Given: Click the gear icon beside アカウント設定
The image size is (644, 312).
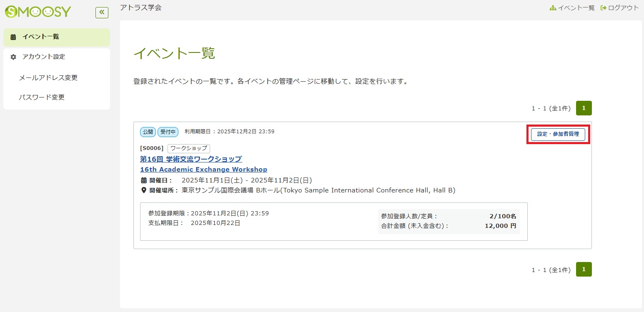Looking at the screenshot, I should coord(13,57).
